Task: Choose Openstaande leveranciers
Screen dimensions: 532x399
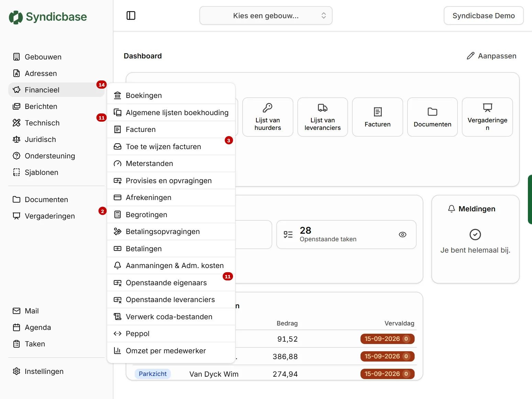Action: click(x=171, y=299)
